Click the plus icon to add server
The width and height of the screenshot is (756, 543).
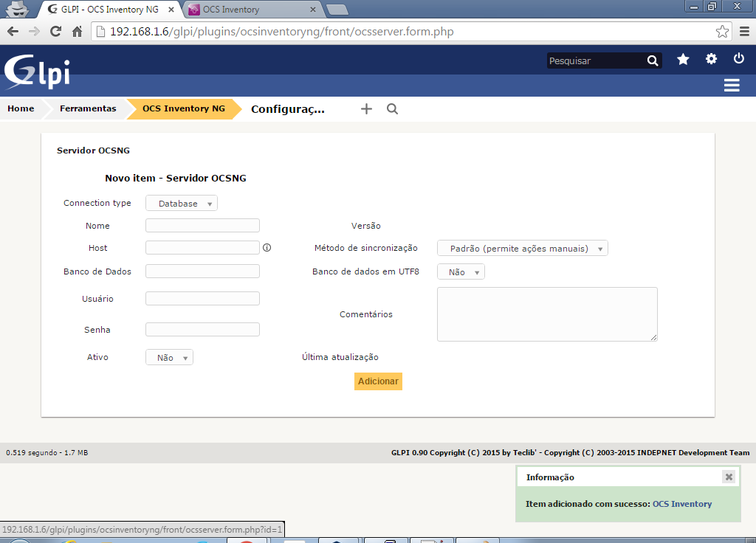pos(366,109)
